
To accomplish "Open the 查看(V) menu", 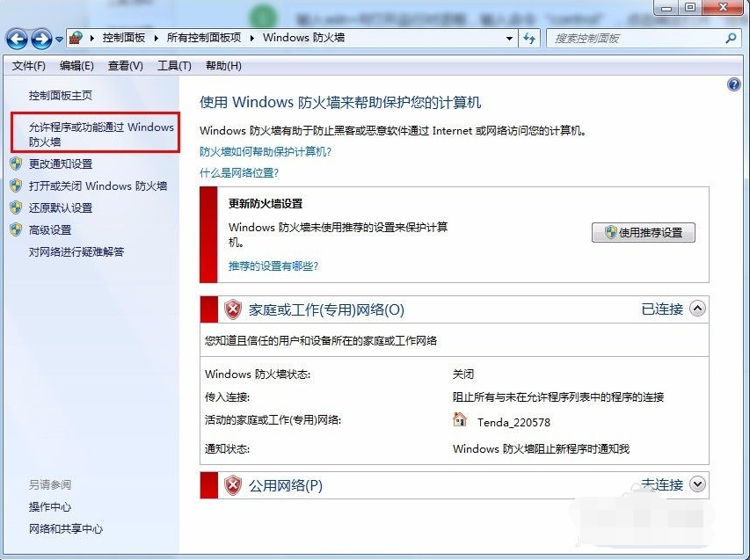I will tap(126, 66).
